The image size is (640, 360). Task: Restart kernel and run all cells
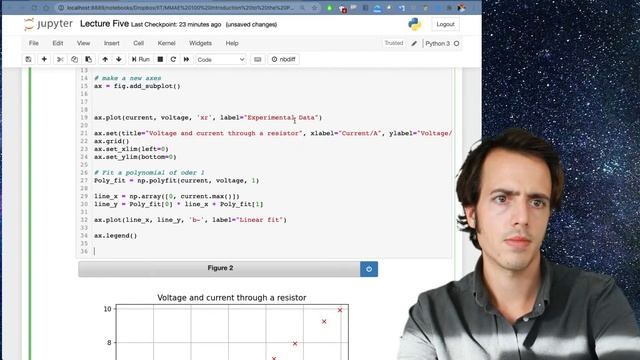pos(187,60)
